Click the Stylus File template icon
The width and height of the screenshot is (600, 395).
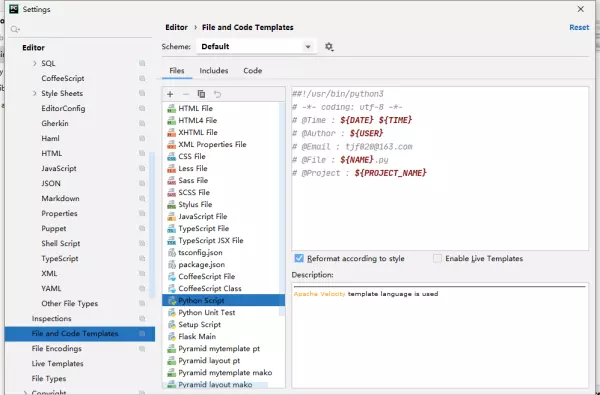click(171, 205)
